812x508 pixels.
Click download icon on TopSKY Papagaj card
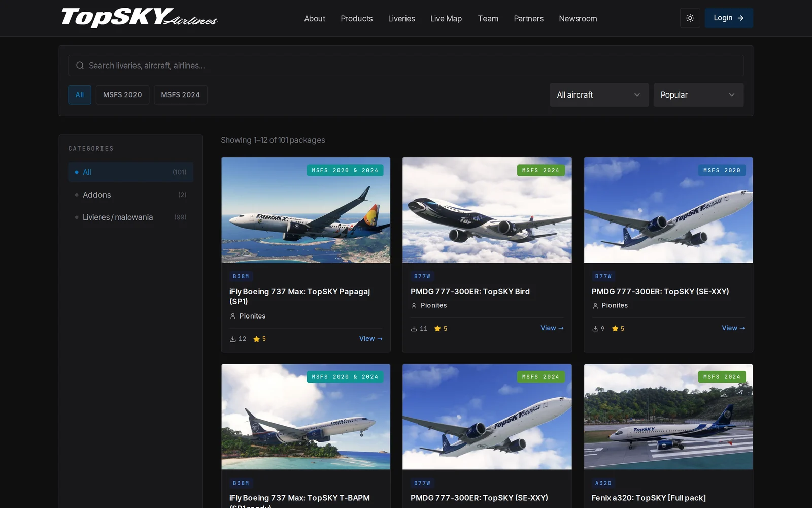click(233, 339)
